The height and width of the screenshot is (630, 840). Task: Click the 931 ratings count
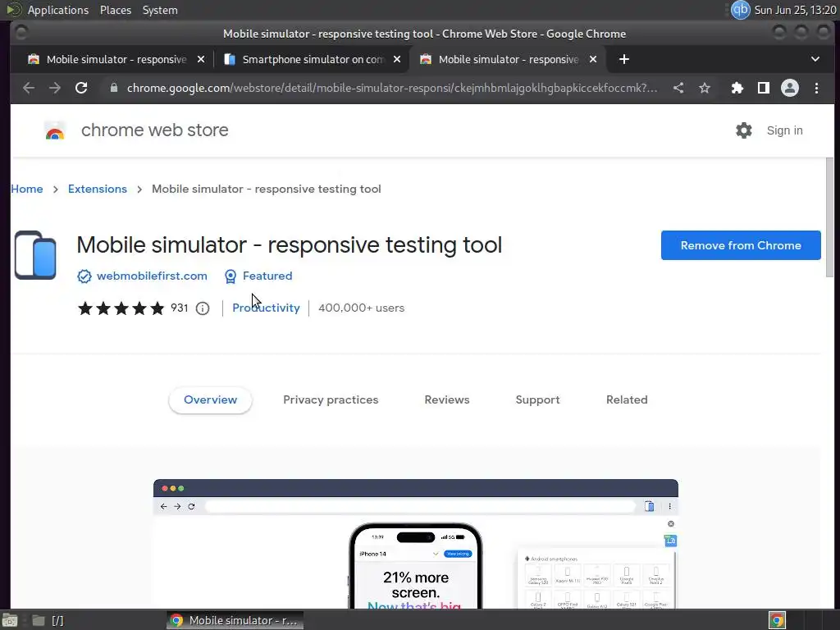(x=180, y=308)
